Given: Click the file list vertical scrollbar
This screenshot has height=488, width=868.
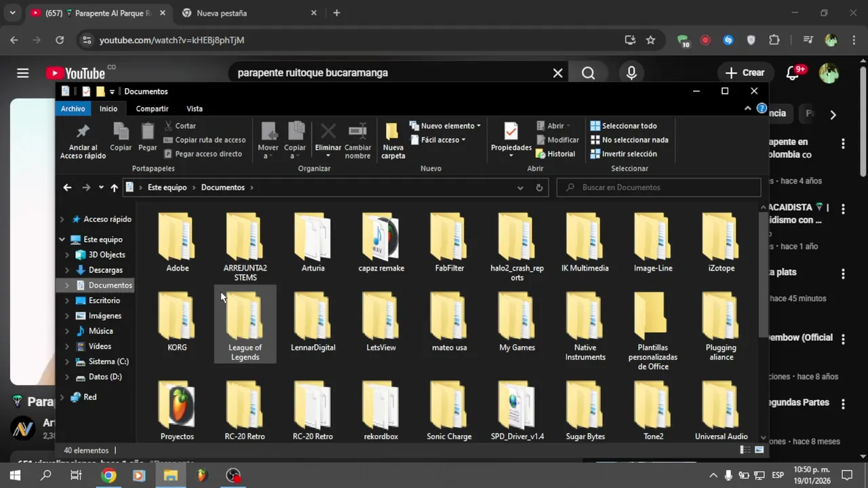Looking at the screenshot, I should coord(764,274).
